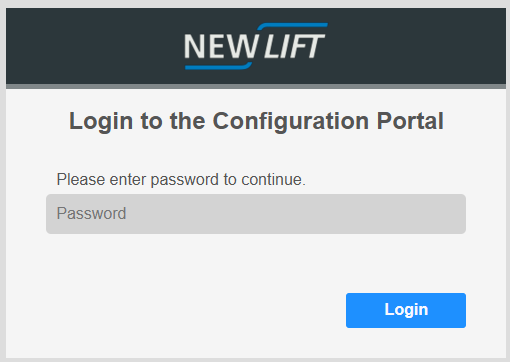The height and width of the screenshot is (362, 510).
Task: Click the NEW LIFT logo
Action: pos(256,46)
